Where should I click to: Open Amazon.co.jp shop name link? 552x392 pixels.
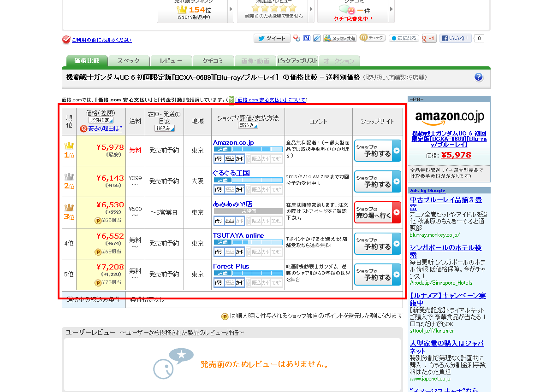[233, 142]
